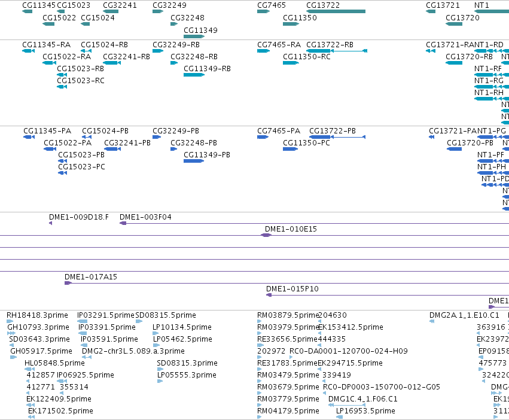Select the NT1 gene label
Viewport: 509px width, 420px height.
[481, 5]
